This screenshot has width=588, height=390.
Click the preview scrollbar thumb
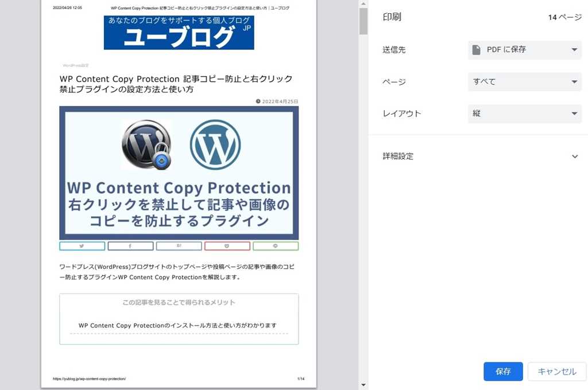[x=363, y=21]
